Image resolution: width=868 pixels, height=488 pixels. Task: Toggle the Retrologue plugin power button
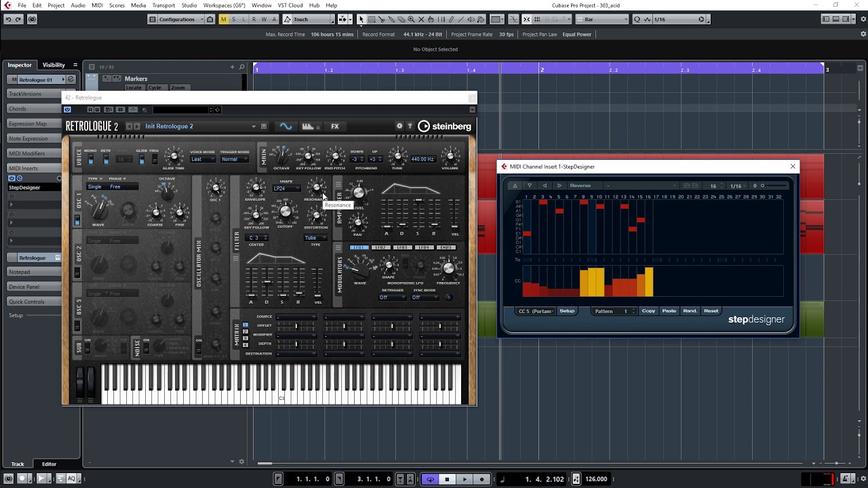click(x=67, y=110)
